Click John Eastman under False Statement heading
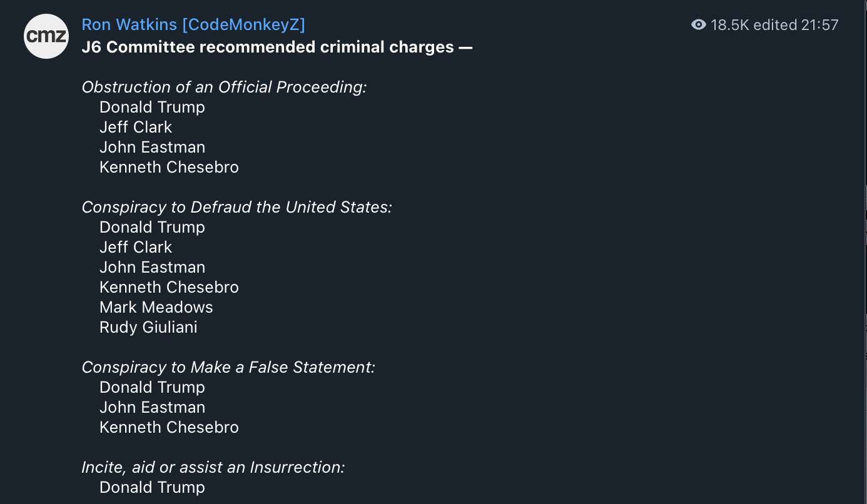Image resolution: width=867 pixels, height=504 pixels. tap(152, 407)
